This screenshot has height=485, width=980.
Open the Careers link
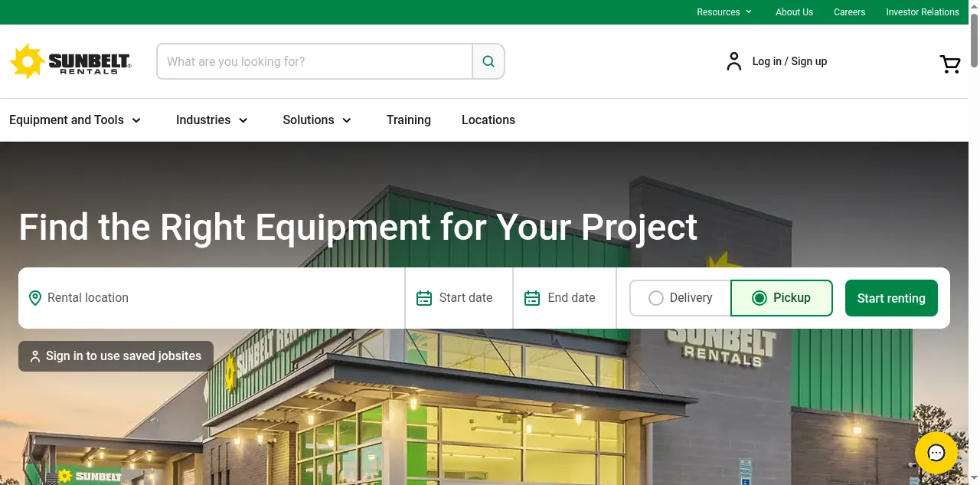click(x=849, y=12)
